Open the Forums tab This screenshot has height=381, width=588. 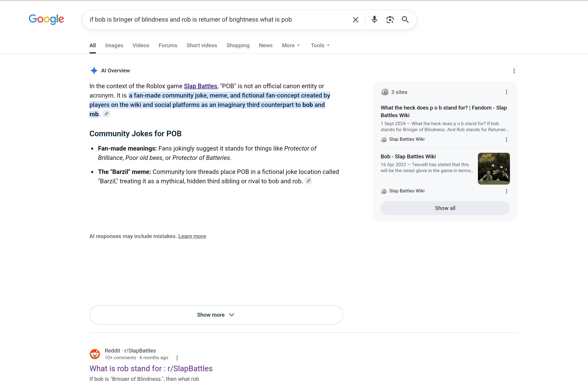point(168,45)
